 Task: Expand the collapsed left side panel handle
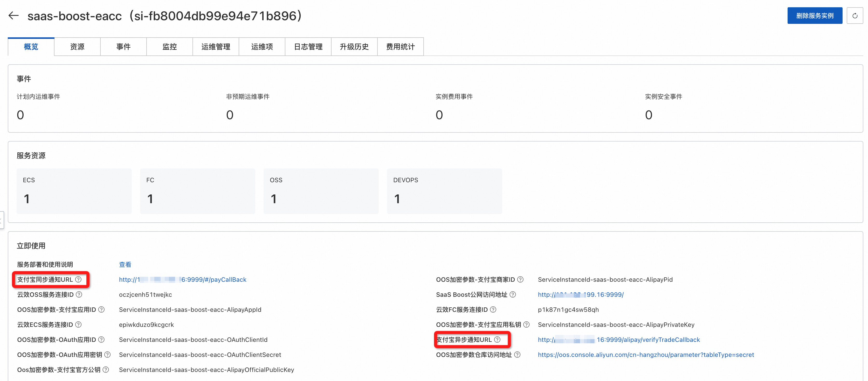2,220
